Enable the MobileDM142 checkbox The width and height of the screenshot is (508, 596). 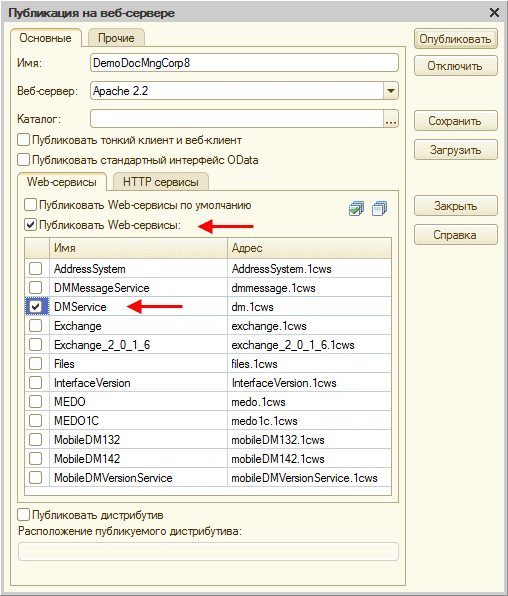(35, 459)
